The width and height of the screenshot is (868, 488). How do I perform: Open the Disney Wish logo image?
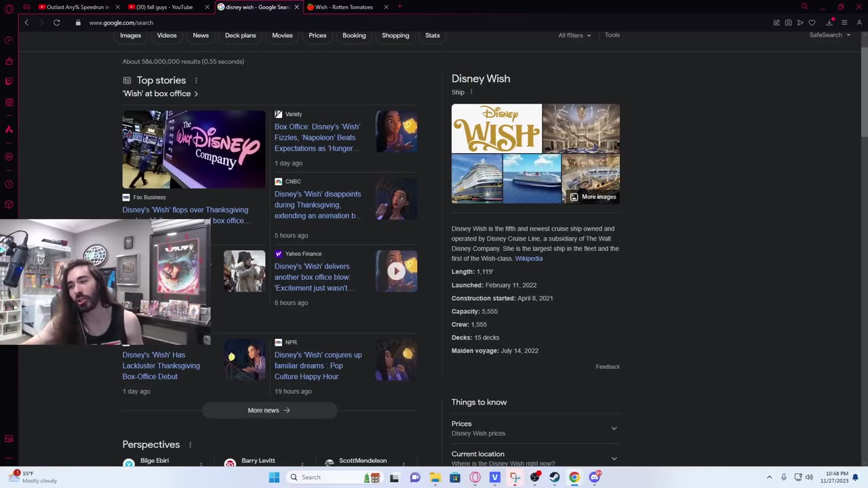click(497, 128)
